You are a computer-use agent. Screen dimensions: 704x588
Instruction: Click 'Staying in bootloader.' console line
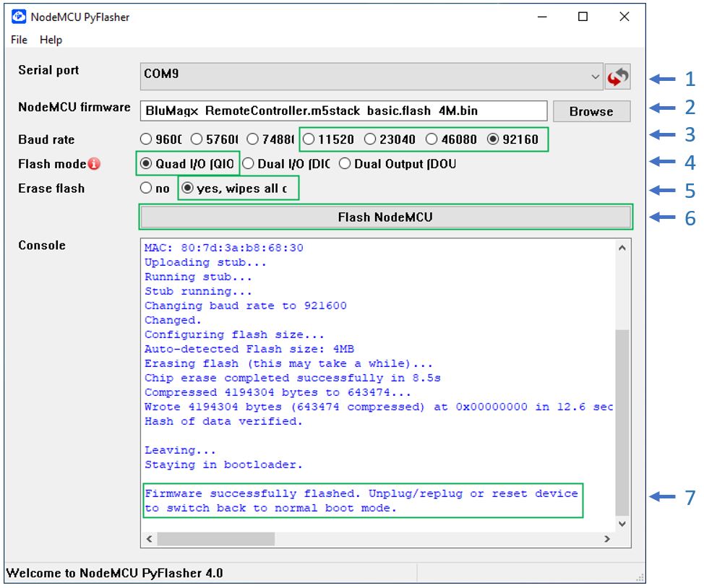pos(223,464)
